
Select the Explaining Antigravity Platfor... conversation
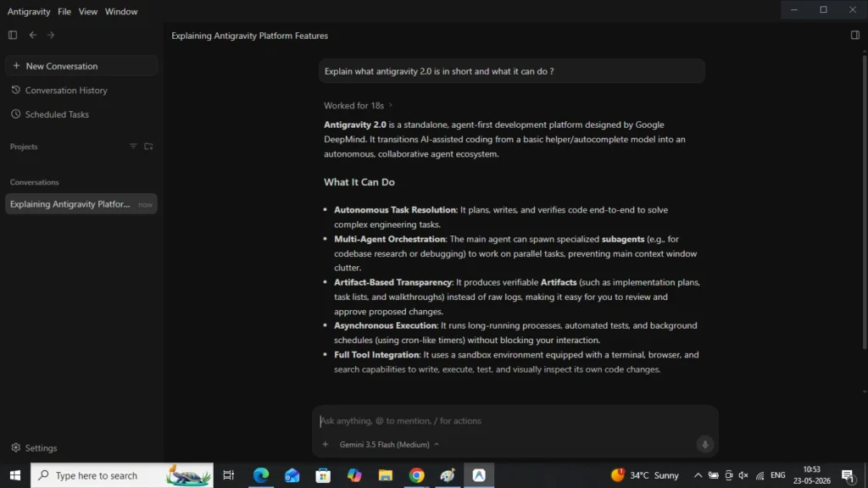tap(81, 204)
